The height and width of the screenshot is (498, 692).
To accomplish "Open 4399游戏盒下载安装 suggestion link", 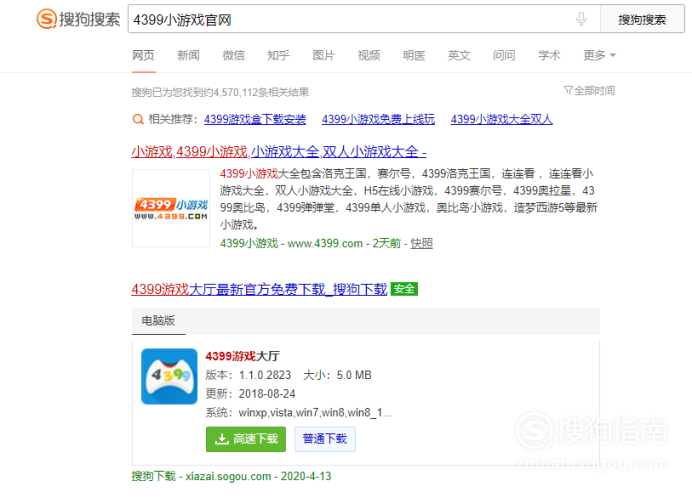I will pos(255,119).
